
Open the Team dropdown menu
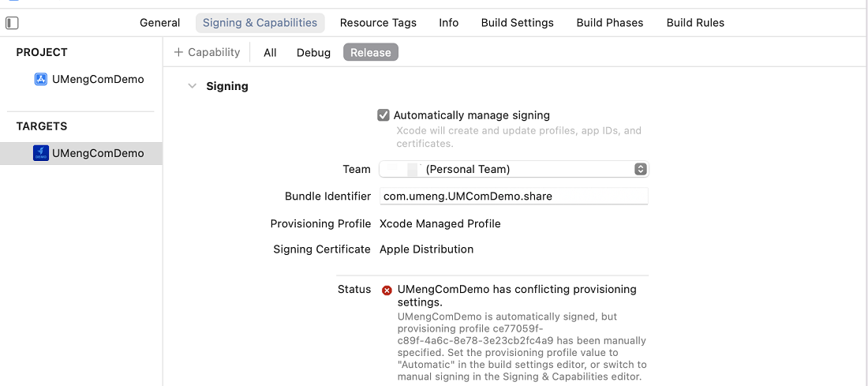[514, 170]
